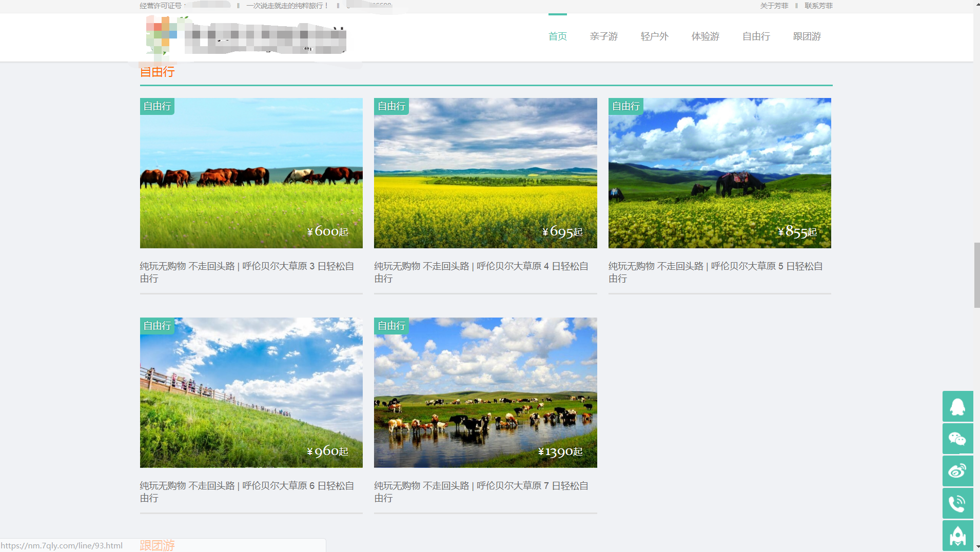Click the 自由行 tag on ¥600起 card
The image size is (980, 552).
tap(157, 106)
